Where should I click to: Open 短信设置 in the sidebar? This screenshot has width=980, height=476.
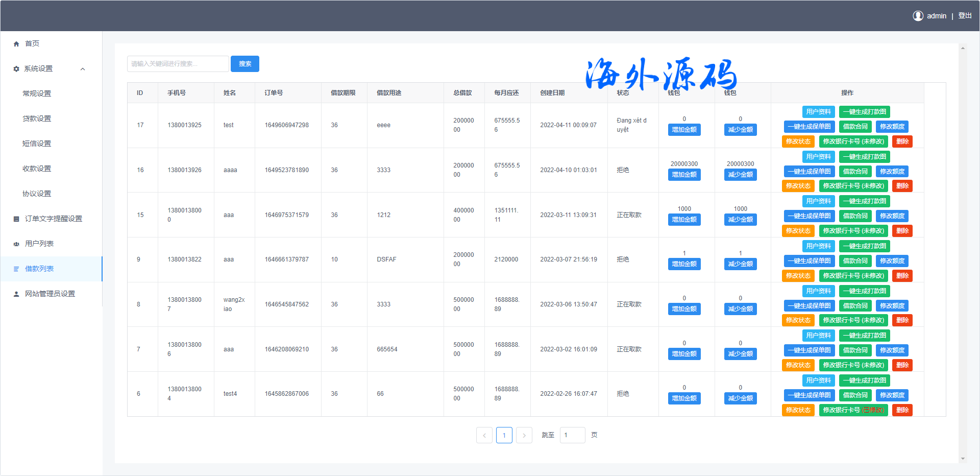pyautogui.click(x=37, y=144)
